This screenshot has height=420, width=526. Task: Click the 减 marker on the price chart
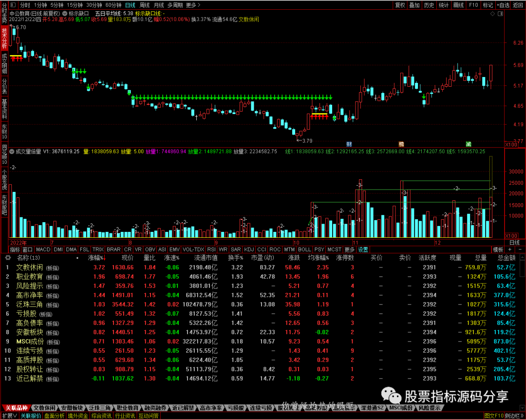tap(469, 144)
